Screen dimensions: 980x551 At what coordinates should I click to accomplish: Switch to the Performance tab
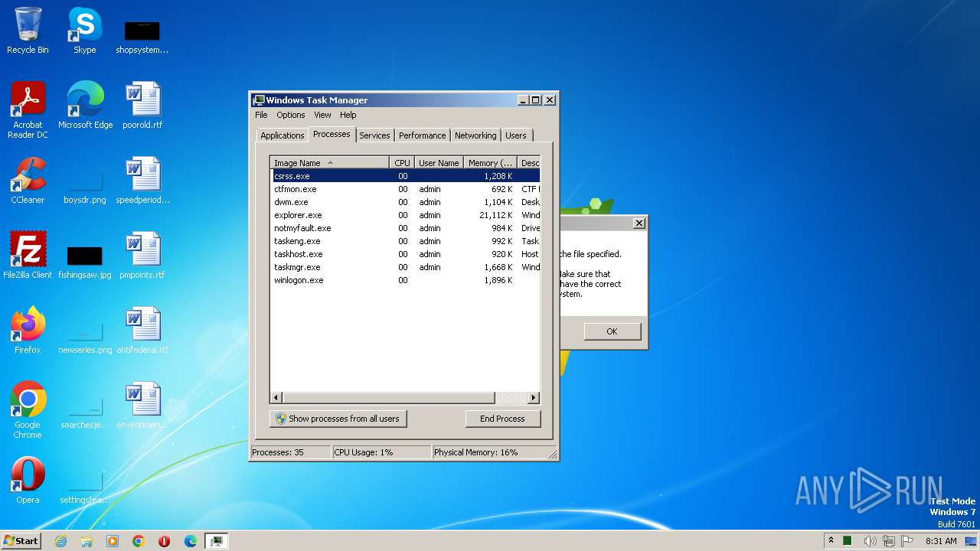click(x=422, y=135)
